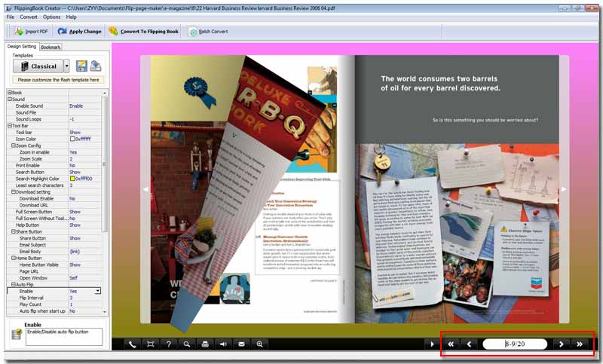Click Convert To Flipping Book
The height and width of the screenshot is (364, 603).
pos(144,32)
